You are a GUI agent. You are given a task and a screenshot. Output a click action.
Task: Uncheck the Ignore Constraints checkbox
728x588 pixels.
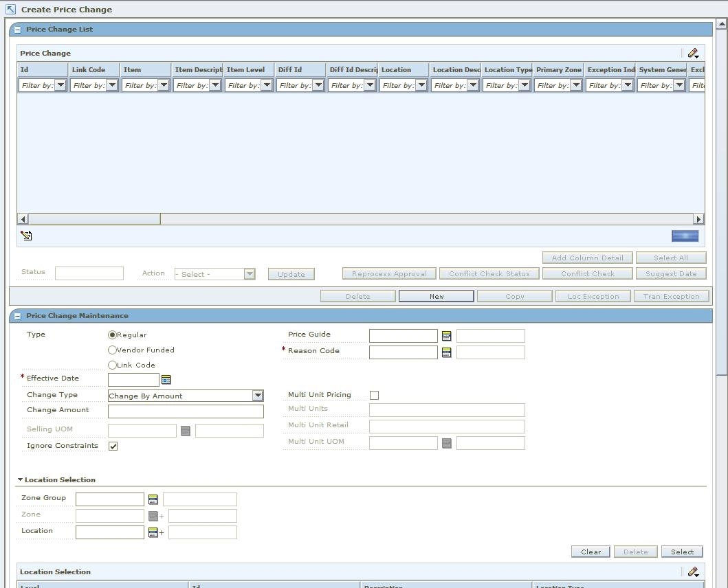(x=113, y=446)
